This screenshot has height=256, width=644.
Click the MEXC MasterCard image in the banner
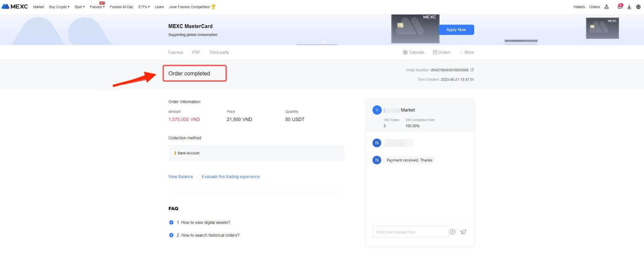pyautogui.click(x=415, y=29)
